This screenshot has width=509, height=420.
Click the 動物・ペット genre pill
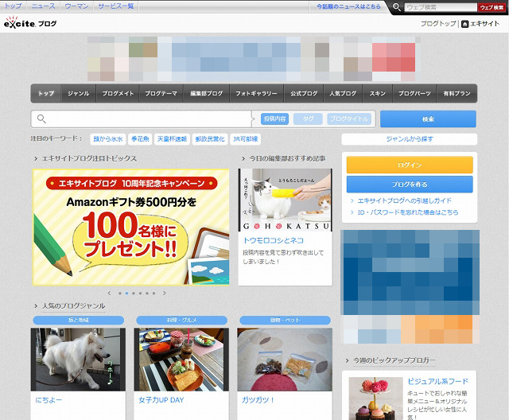285,320
